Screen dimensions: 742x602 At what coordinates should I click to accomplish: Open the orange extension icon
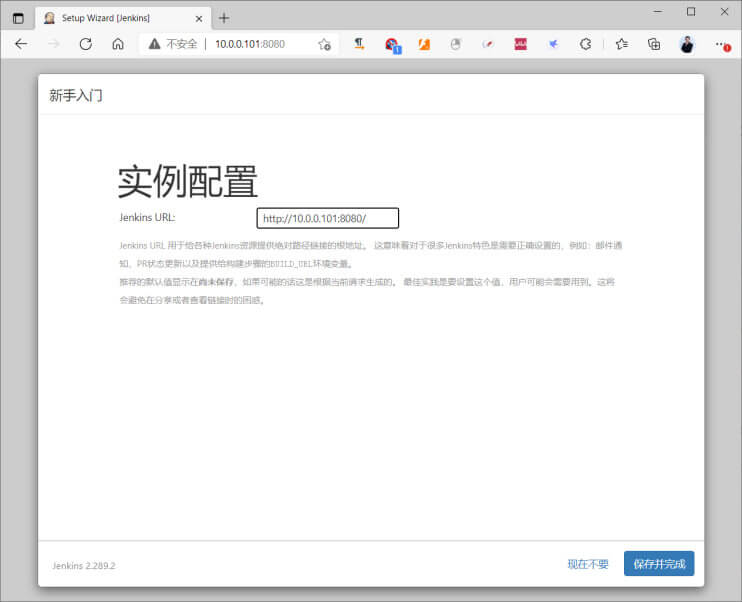[424, 44]
